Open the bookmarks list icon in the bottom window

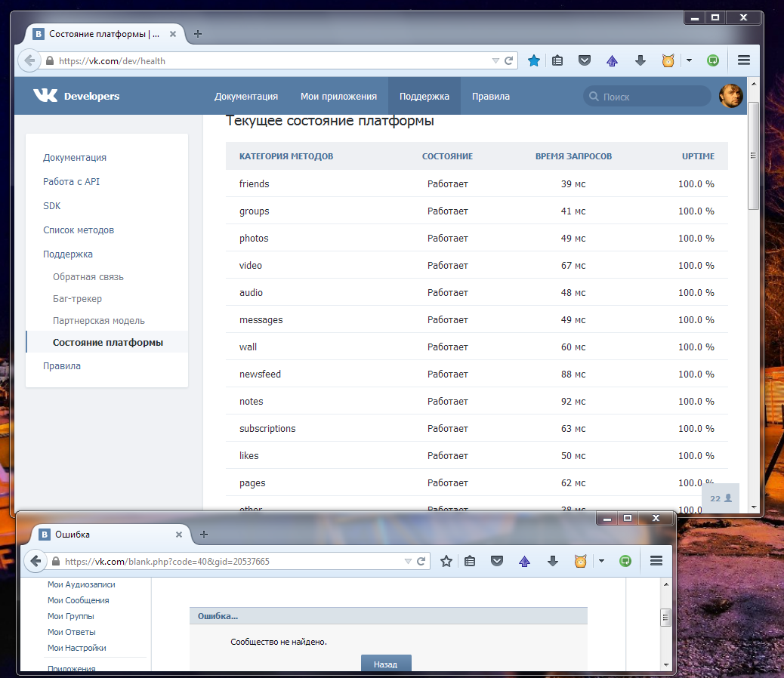[470, 561]
